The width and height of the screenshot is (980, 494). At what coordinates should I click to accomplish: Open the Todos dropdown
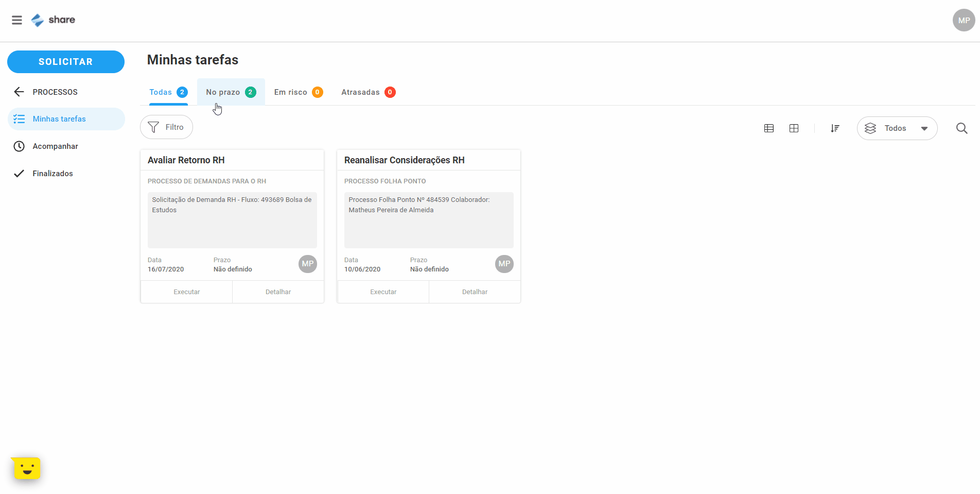897,128
